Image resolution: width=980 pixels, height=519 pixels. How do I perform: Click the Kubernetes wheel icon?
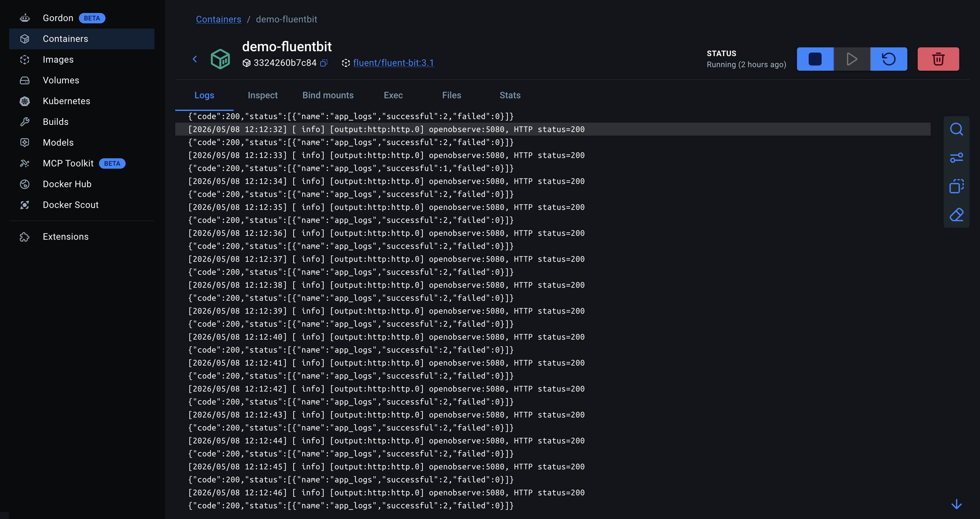(25, 101)
